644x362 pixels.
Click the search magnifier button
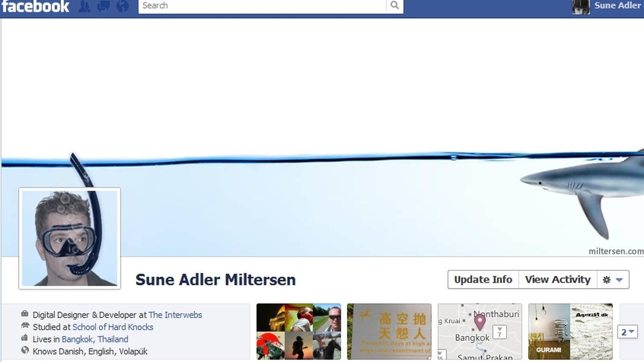click(394, 5)
